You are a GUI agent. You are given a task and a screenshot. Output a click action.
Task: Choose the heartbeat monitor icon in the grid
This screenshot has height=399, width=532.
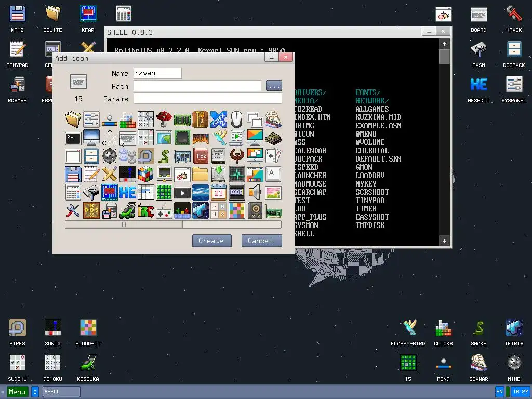coord(237,175)
